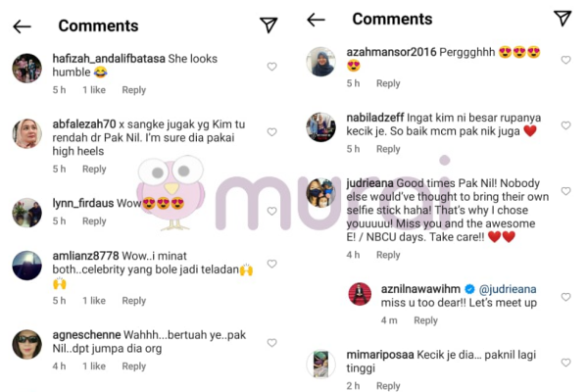Screen dimensions: 588x392
Task: Tap the left panel's share paper-plane icon
Action: click(x=269, y=25)
